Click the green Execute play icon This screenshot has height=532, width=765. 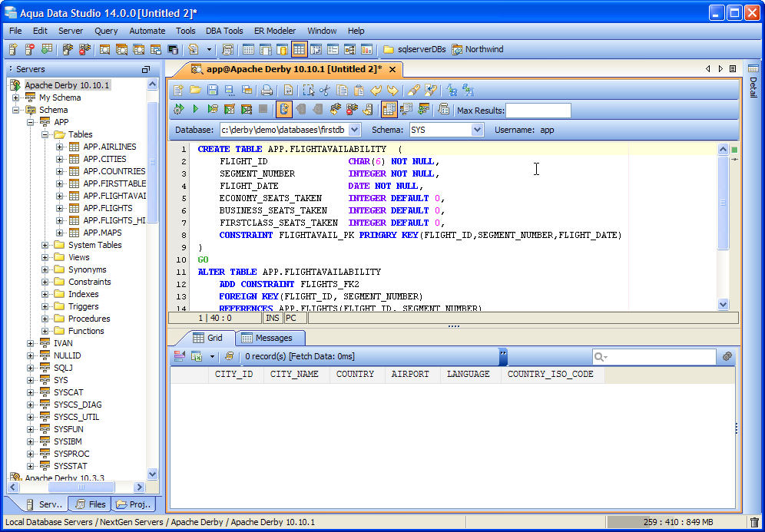pos(195,110)
